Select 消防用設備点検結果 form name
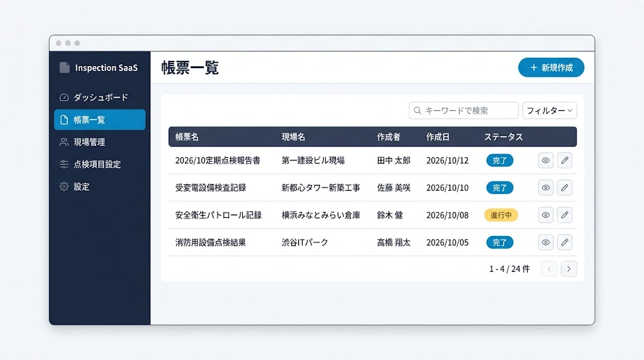Viewport: 644px width, 360px height. pos(211,242)
